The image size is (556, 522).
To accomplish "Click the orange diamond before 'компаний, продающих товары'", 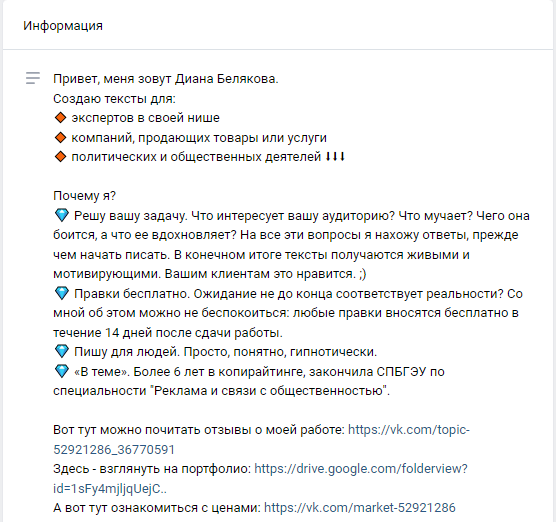I will 61,138.
